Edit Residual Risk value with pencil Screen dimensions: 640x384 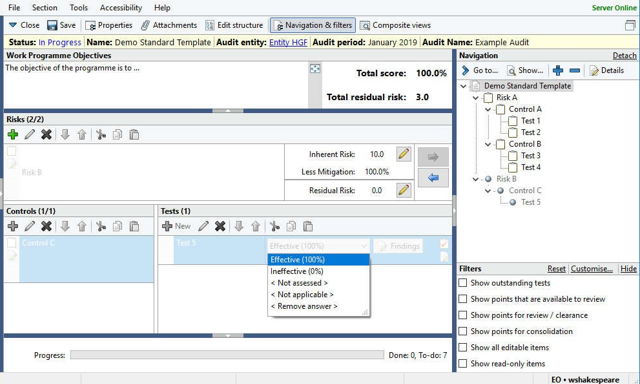pyautogui.click(x=403, y=190)
